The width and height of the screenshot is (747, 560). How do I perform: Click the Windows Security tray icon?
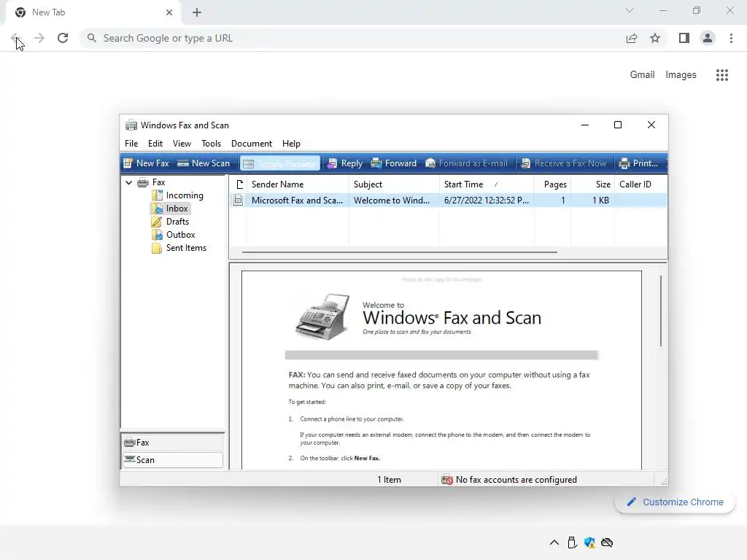(589, 542)
